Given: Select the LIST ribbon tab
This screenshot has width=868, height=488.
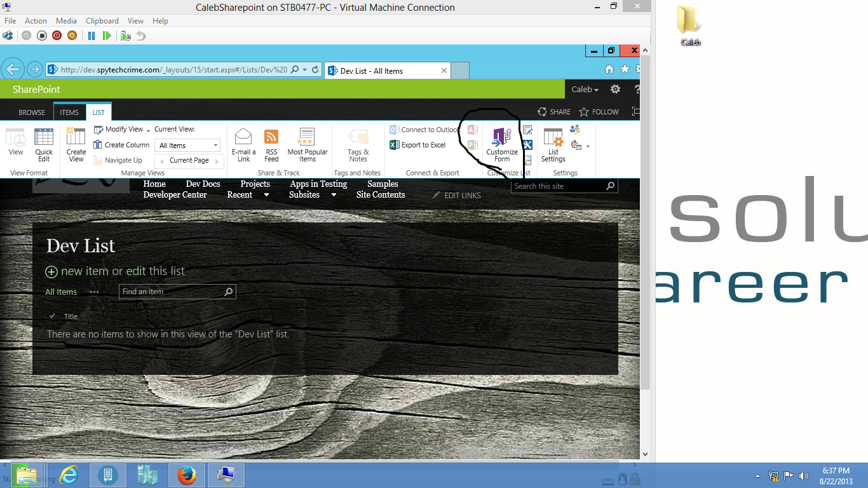Looking at the screenshot, I should (98, 112).
